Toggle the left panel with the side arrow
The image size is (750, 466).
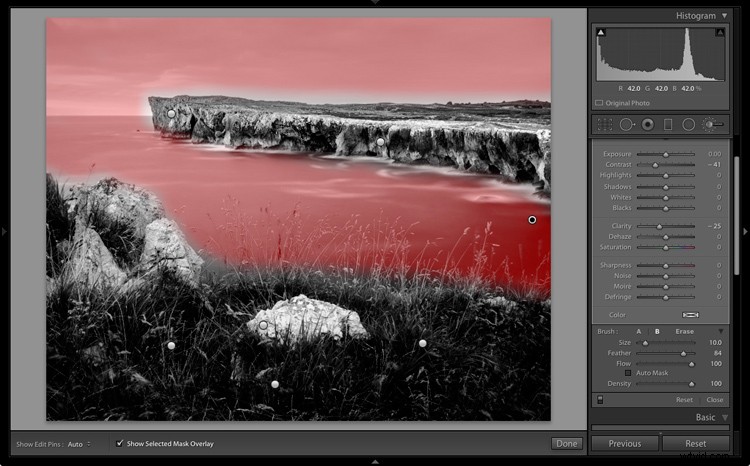tap(4, 232)
